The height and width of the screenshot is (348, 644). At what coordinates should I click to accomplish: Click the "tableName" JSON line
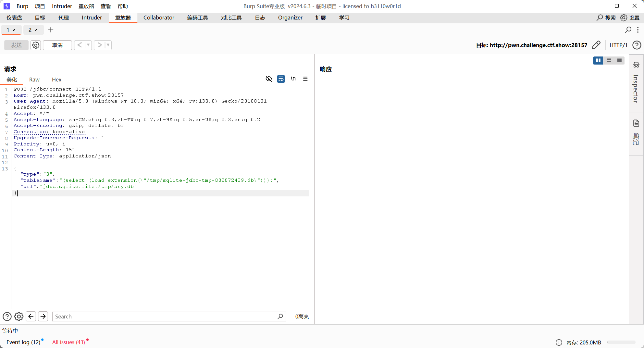[x=150, y=180]
